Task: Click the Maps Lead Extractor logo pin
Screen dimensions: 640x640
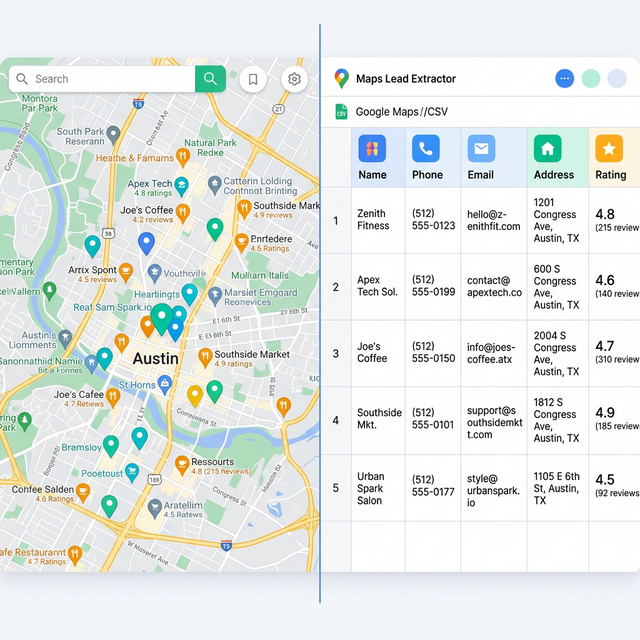Action: (x=342, y=78)
